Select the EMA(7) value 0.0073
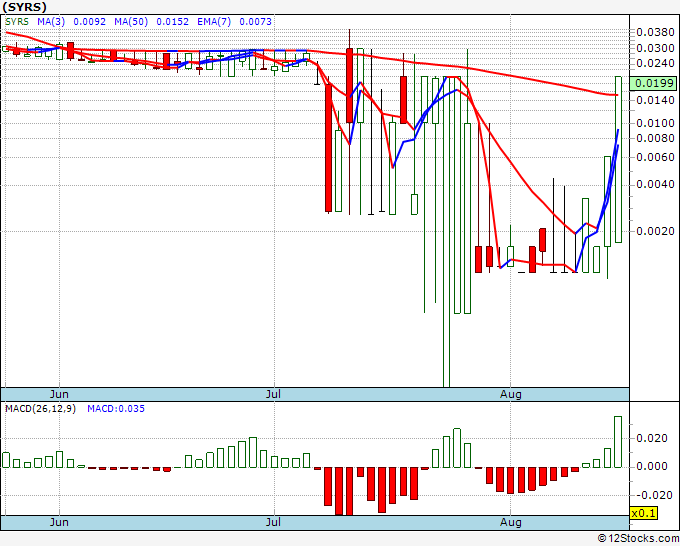Image resolution: width=680 pixels, height=546 pixels. (x=255, y=21)
